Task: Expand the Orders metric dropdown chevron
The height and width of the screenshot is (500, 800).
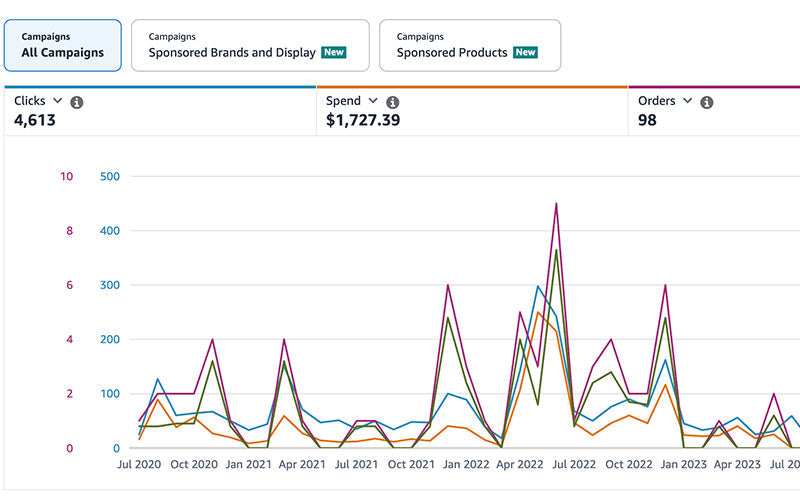Action: click(687, 101)
